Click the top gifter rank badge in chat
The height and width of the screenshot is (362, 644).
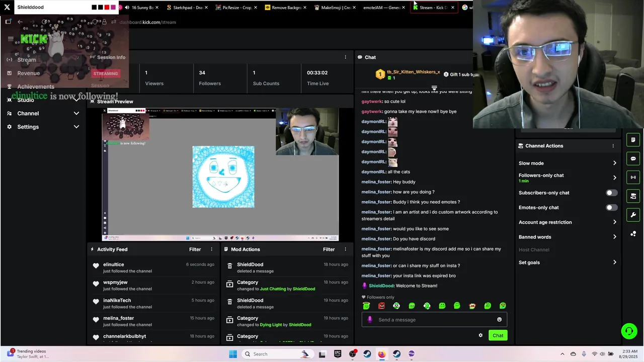pos(380,74)
